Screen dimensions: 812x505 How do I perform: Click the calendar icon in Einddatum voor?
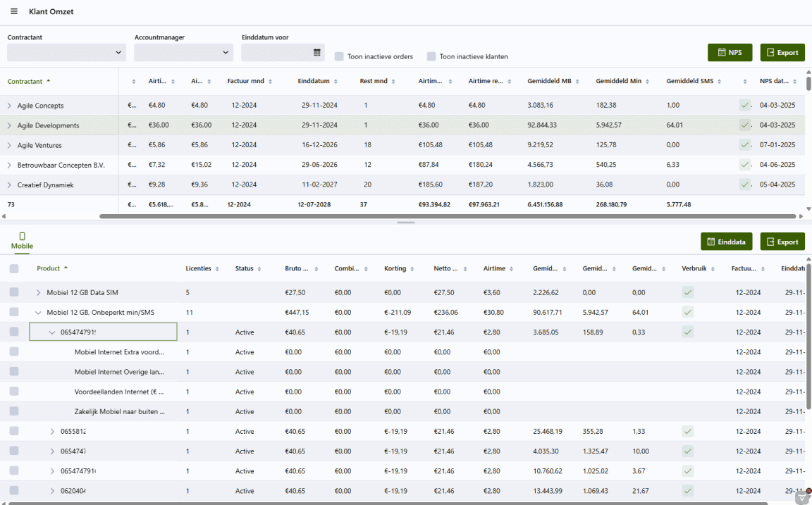coord(317,52)
